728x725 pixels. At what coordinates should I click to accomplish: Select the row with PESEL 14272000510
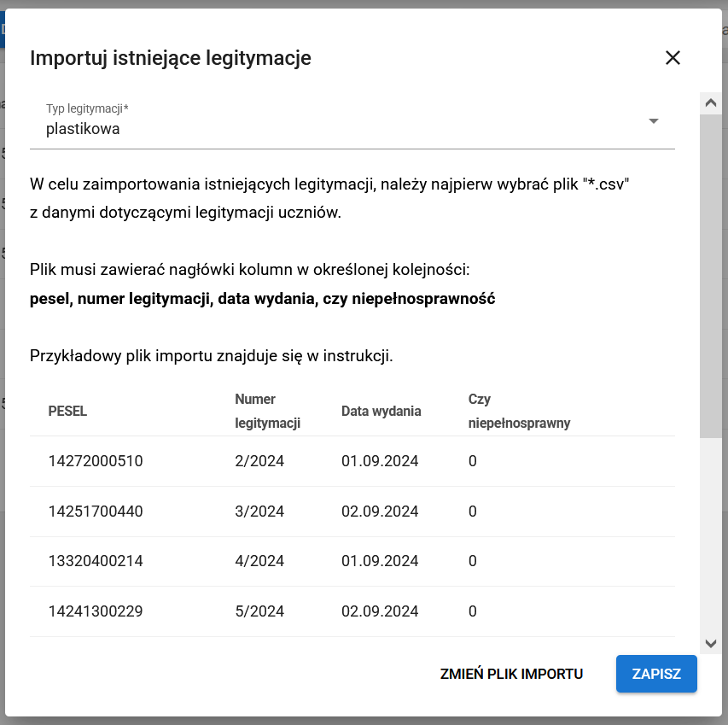coord(94,460)
